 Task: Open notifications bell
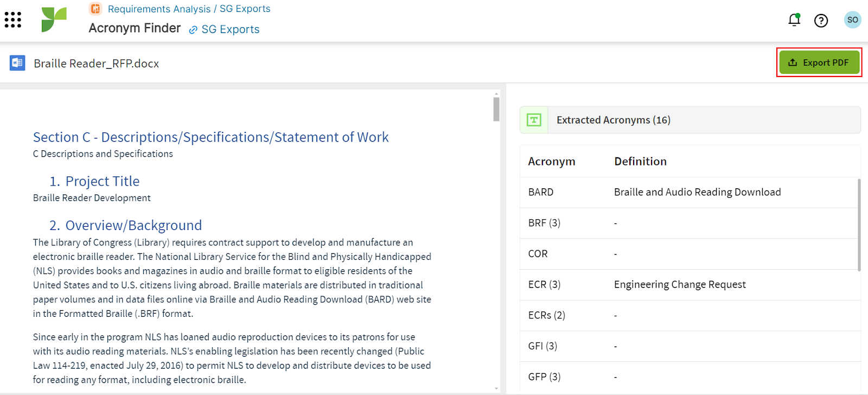(x=794, y=20)
